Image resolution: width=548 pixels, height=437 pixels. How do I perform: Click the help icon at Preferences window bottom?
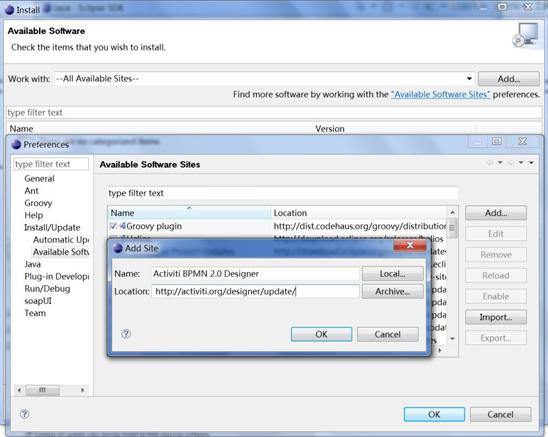click(x=24, y=414)
